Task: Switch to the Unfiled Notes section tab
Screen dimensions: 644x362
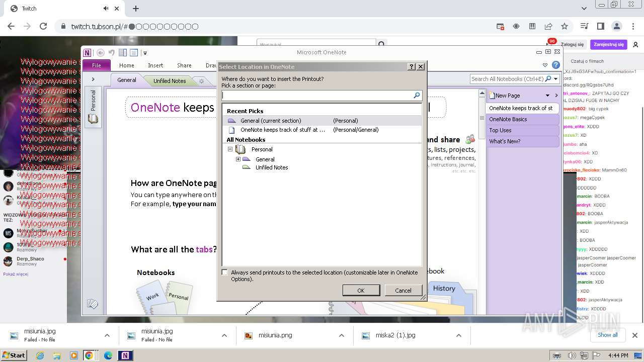Action: tap(170, 80)
